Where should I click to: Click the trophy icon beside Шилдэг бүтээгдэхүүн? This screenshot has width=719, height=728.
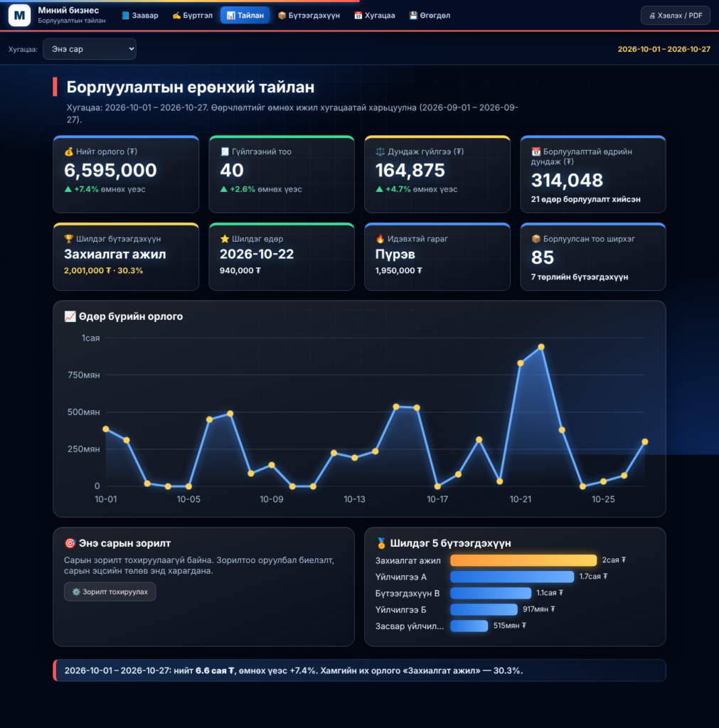(x=69, y=239)
